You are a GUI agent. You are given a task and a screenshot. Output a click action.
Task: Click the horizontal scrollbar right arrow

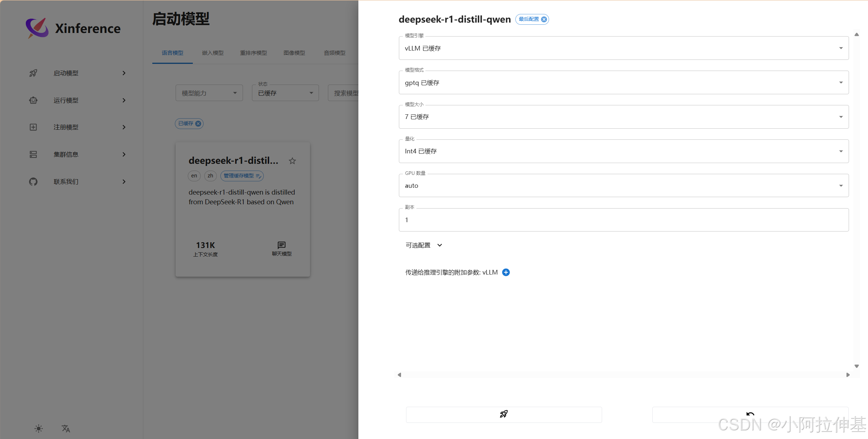point(848,375)
